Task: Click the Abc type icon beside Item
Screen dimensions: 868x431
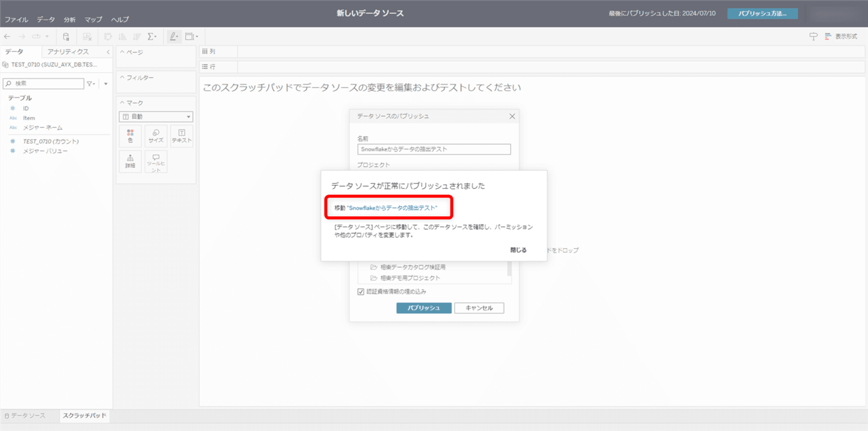Action: coord(13,118)
